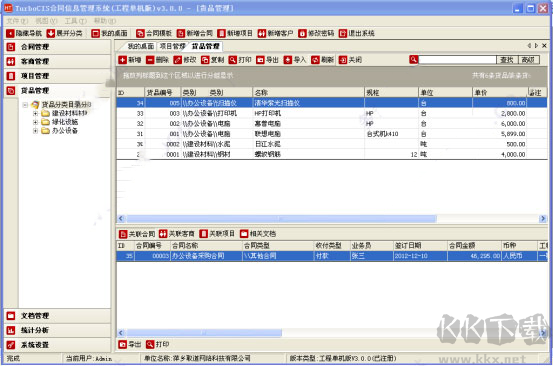The height and width of the screenshot is (366, 553).
Task: Collapse the 货品分类目录 root tree node
Action: [x=25, y=105]
